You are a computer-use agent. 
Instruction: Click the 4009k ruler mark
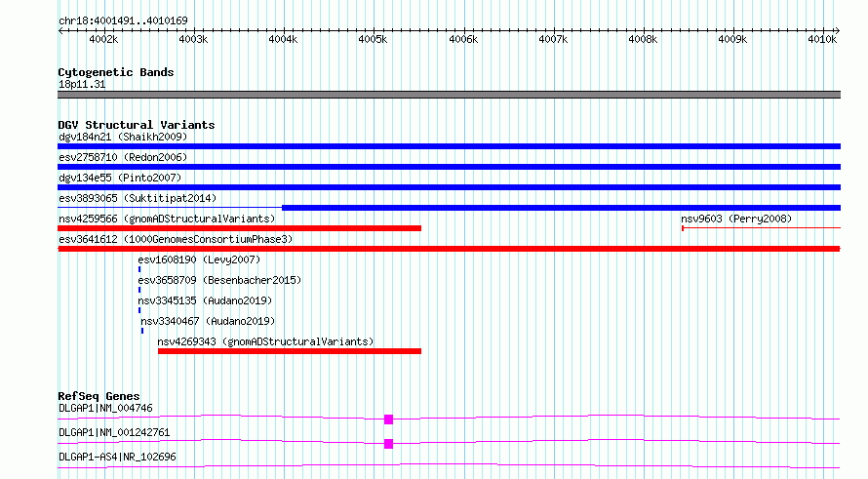[732, 39]
